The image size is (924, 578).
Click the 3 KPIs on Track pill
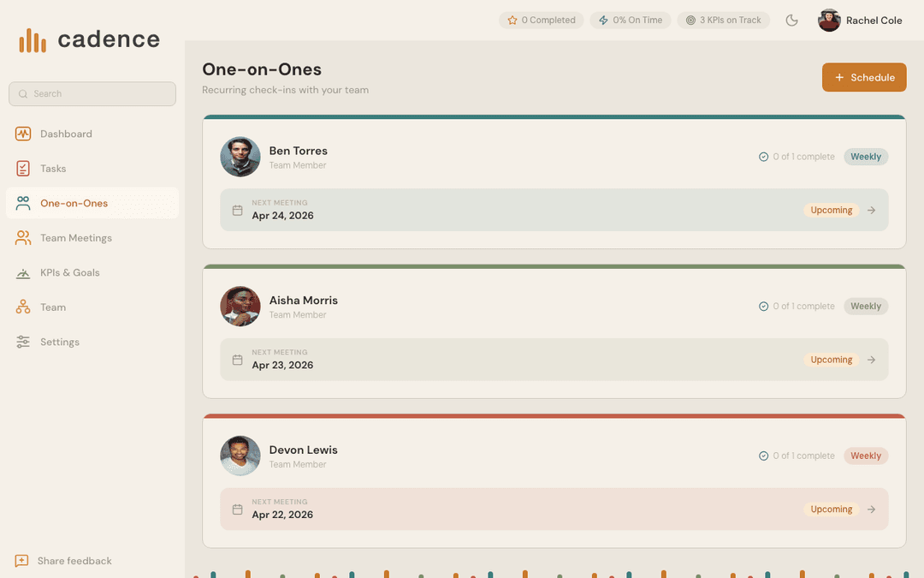(723, 21)
